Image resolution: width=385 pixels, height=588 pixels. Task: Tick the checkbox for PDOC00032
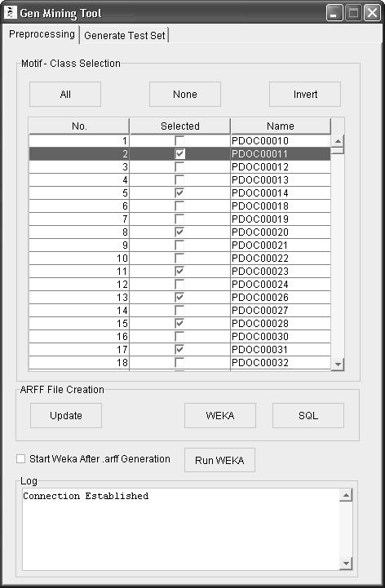179,362
